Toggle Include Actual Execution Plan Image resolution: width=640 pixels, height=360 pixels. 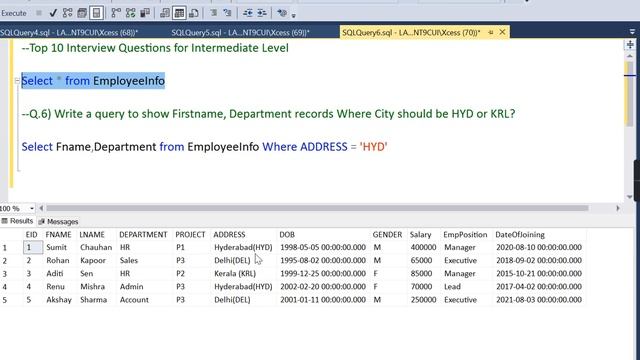click(116, 13)
